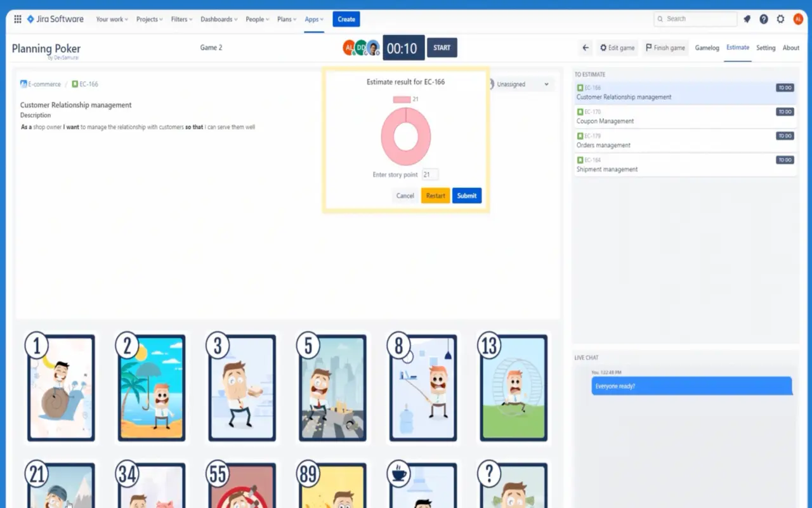
Task: Click the AL player avatar near timer
Action: pos(348,48)
